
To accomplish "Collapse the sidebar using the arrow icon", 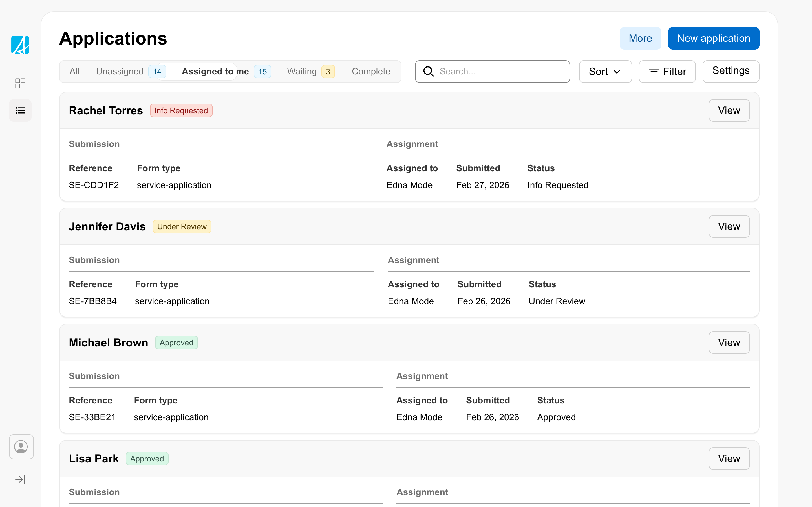I will 20,479.
